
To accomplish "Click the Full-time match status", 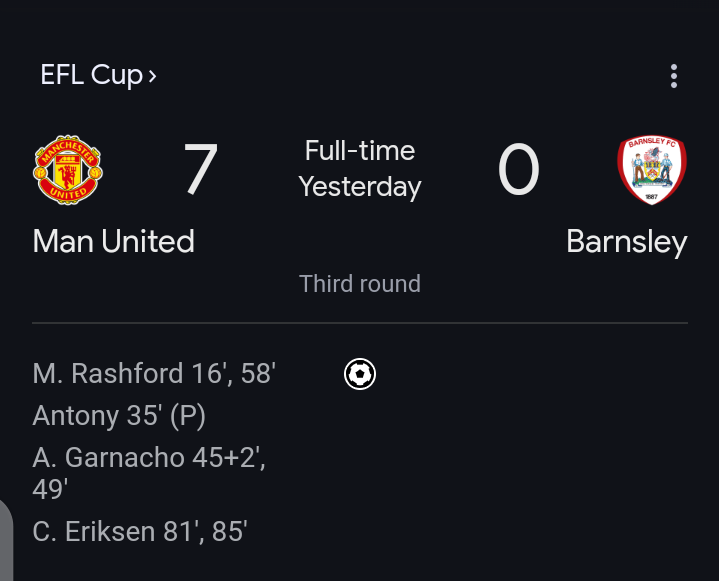I will coord(360,151).
